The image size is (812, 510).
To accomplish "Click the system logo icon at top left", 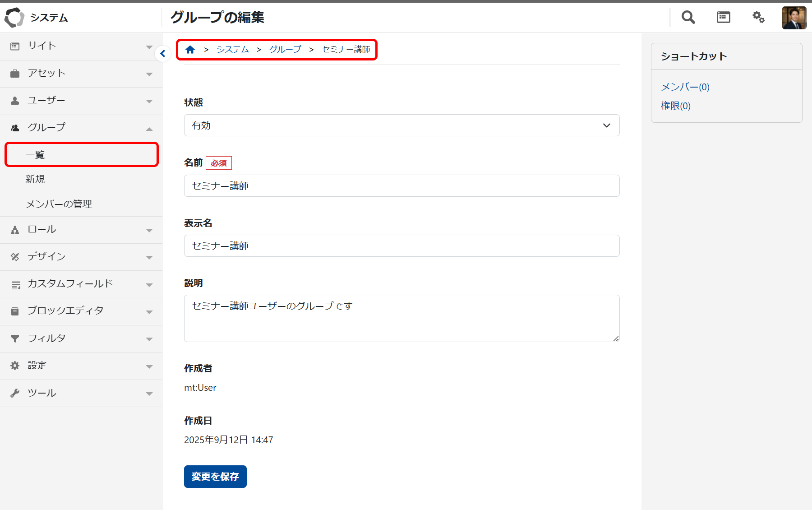I will pos(14,18).
